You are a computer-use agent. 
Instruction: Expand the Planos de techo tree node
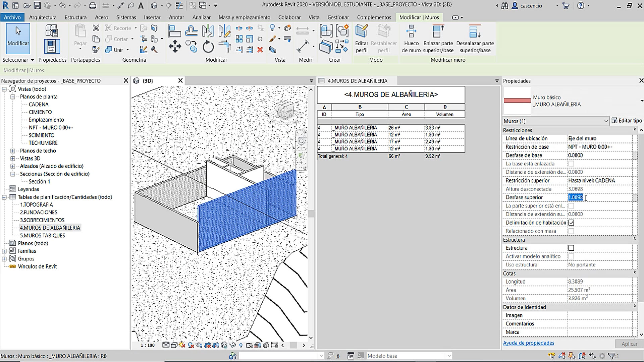click(x=13, y=151)
